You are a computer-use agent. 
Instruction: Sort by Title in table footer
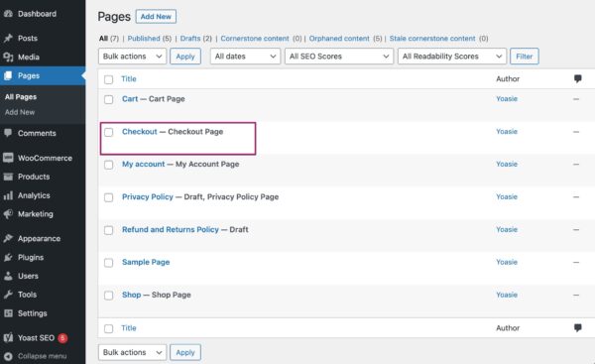(129, 328)
